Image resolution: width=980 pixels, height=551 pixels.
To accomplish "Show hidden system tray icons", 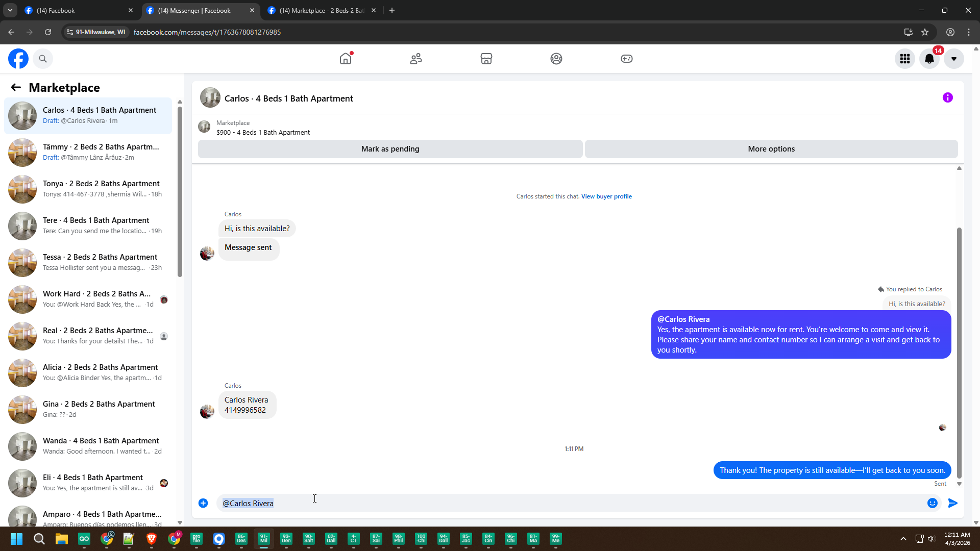I will pyautogui.click(x=903, y=539).
